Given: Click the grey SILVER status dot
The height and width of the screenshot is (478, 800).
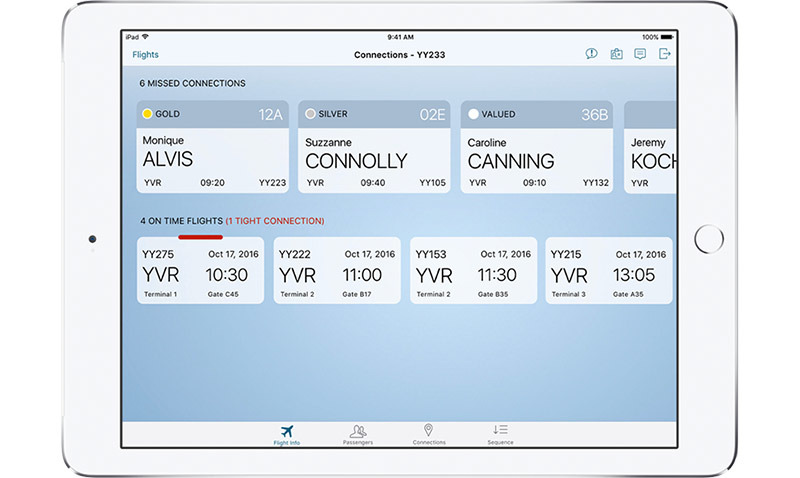Looking at the screenshot, I should click(310, 114).
